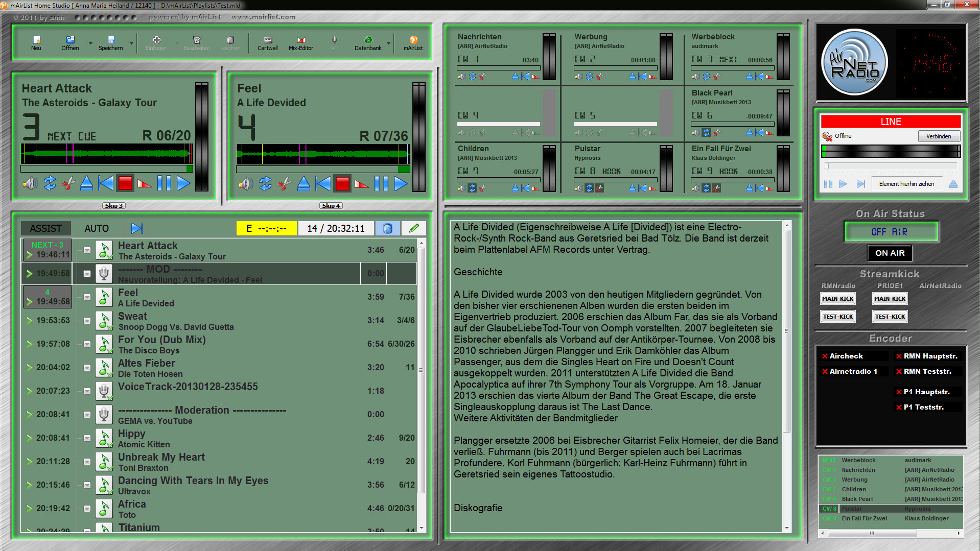Expand options arrow for Unbreak My Heart row
The image size is (980, 551).
(87, 462)
